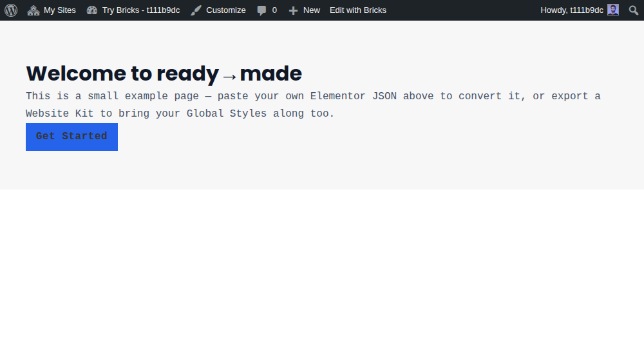
Task: Click the WordPress logo icon
Action: (11, 10)
